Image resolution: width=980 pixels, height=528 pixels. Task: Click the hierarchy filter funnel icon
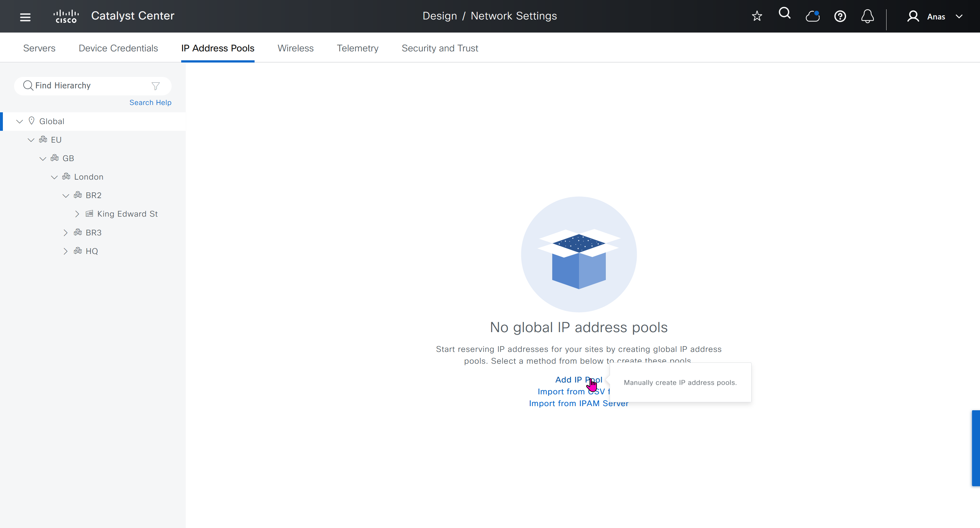click(155, 86)
